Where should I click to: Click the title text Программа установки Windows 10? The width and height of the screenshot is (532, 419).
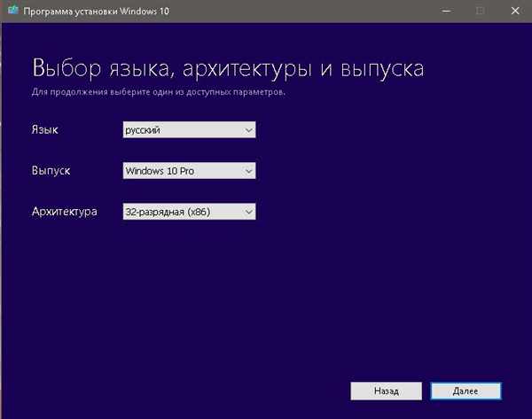coord(96,12)
